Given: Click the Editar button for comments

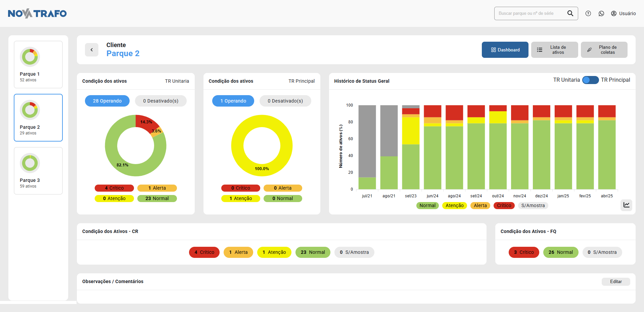Looking at the screenshot, I should (615, 282).
